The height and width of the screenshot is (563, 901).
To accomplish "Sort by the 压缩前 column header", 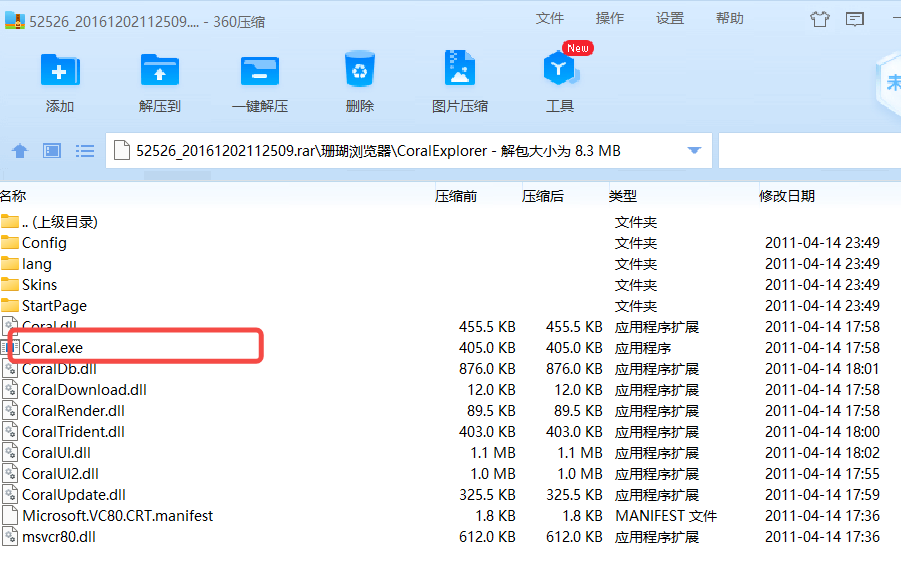I will pos(456,196).
